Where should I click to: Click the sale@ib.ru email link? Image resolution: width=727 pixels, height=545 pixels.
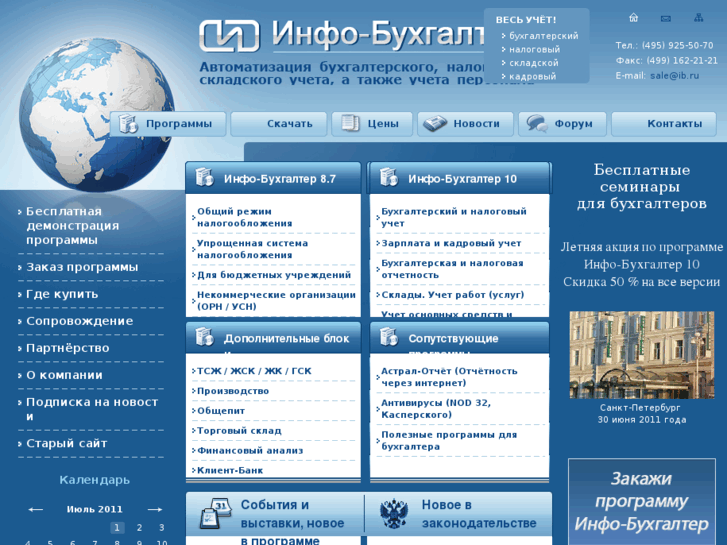[x=674, y=76]
